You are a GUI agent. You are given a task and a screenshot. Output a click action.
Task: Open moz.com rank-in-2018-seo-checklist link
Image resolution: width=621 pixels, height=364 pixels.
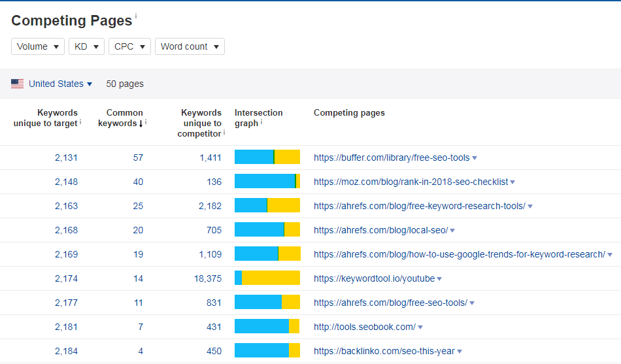coord(411,182)
